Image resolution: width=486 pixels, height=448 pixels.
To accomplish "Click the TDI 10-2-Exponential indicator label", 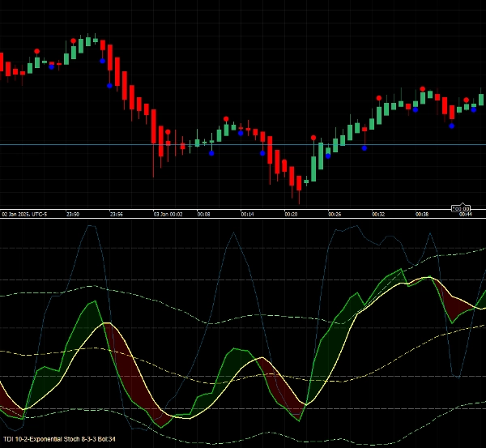I will (59, 439).
